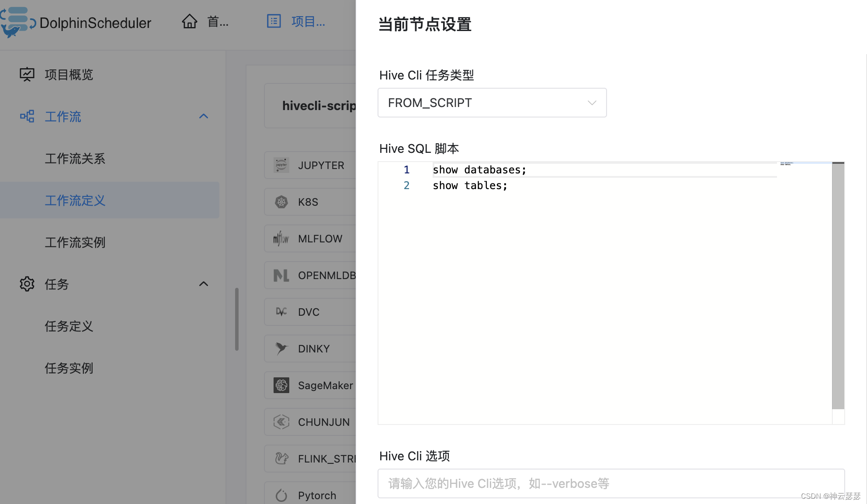The height and width of the screenshot is (504, 867).
Task: Click the DolphinScheduler title text
Action: click(95, 23)
